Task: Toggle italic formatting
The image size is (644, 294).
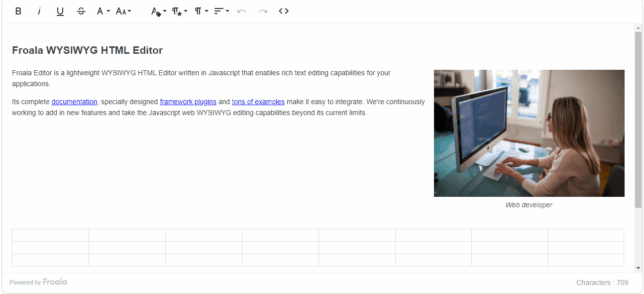Action: [x=39, y=10]
